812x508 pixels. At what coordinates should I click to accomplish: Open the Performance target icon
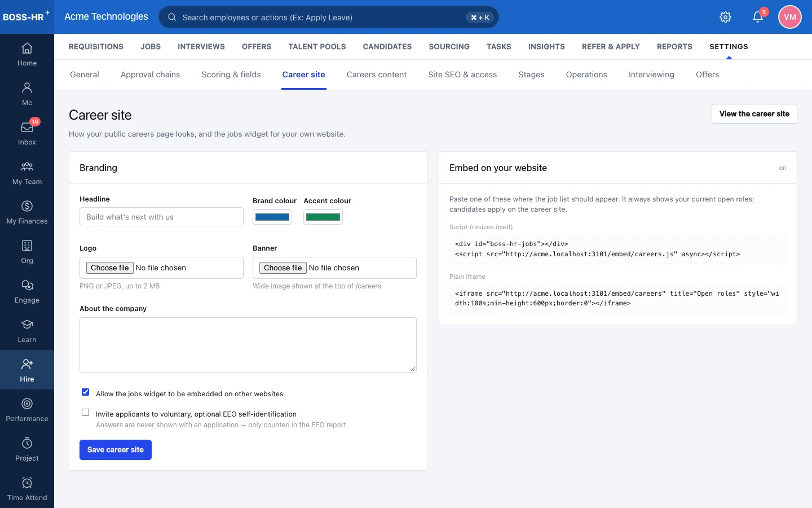[27, 404]
